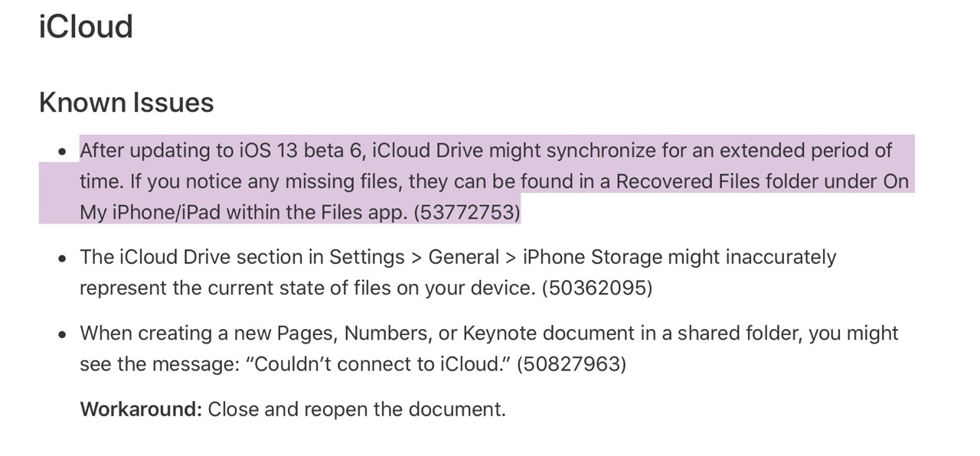Click the Known Issues subheading

tap(126, 103)
